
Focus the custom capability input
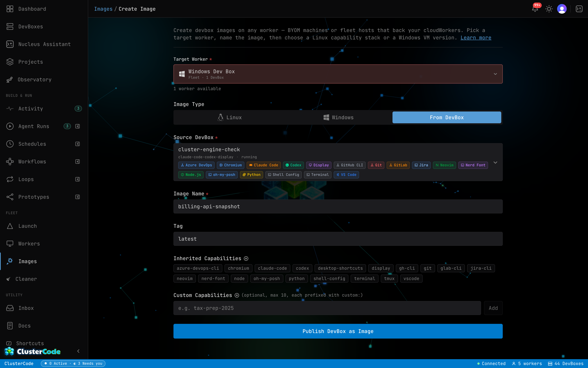tap(327, 308)
